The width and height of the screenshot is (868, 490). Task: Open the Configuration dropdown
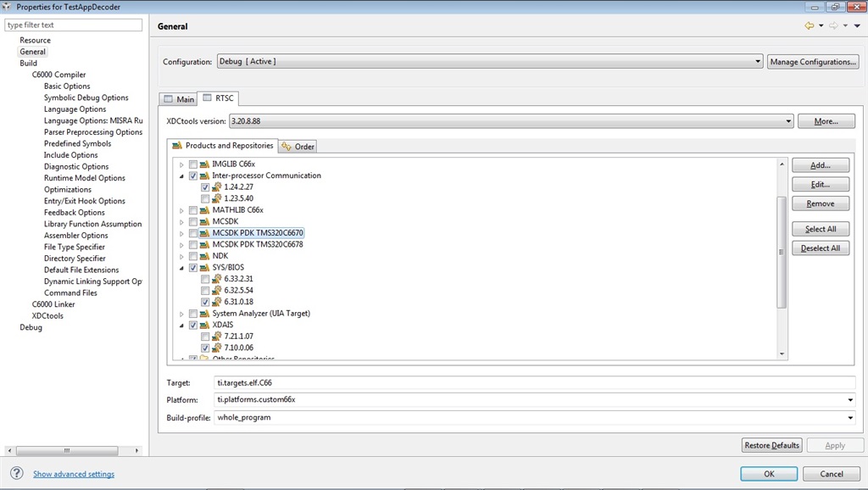coord(491,61)
